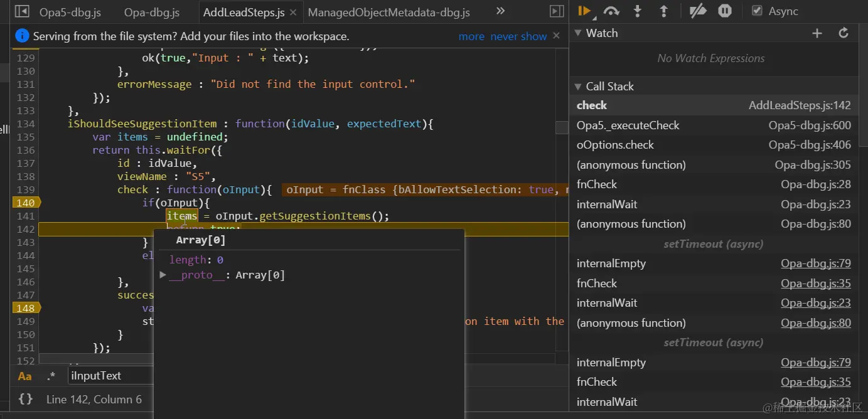Step into next function call
The image size is (868, 419).
[x=638, y=11]
